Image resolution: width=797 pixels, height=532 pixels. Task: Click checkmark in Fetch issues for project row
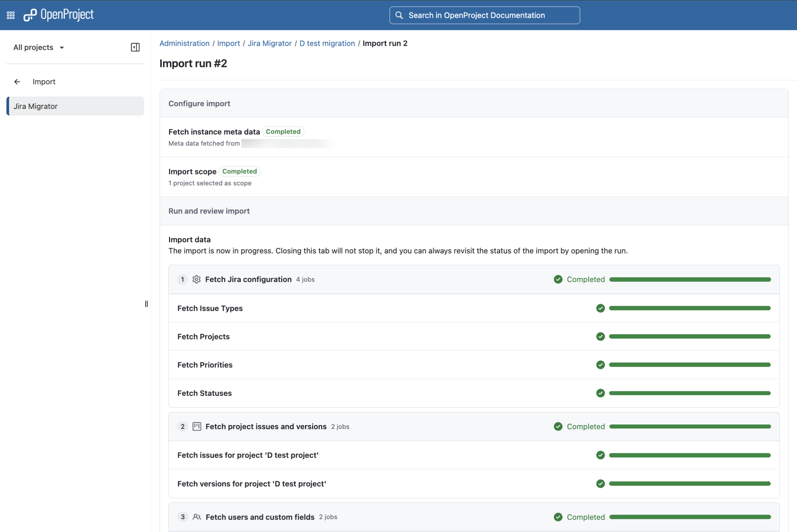[600, 455]
